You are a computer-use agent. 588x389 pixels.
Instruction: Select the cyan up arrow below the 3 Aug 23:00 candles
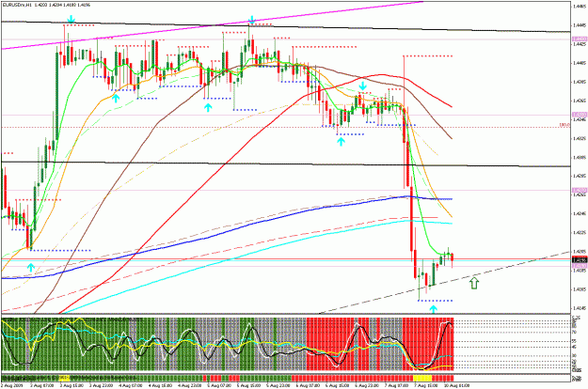point(116,98)
